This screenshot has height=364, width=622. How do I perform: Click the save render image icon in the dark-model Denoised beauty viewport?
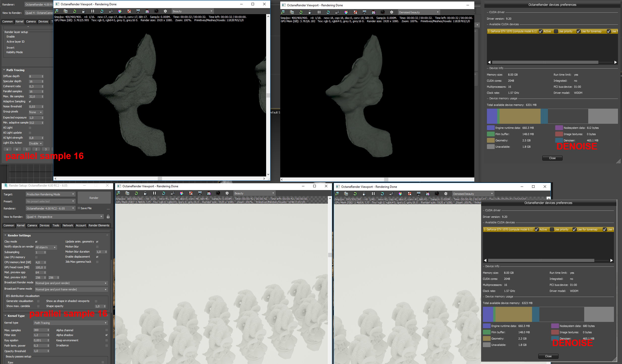pos(283,12)
